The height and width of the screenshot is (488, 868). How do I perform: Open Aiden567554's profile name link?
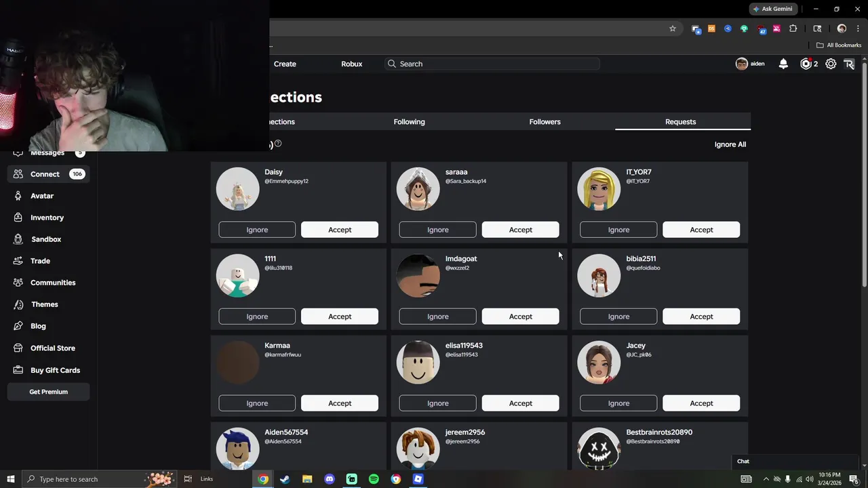(286, 432)
